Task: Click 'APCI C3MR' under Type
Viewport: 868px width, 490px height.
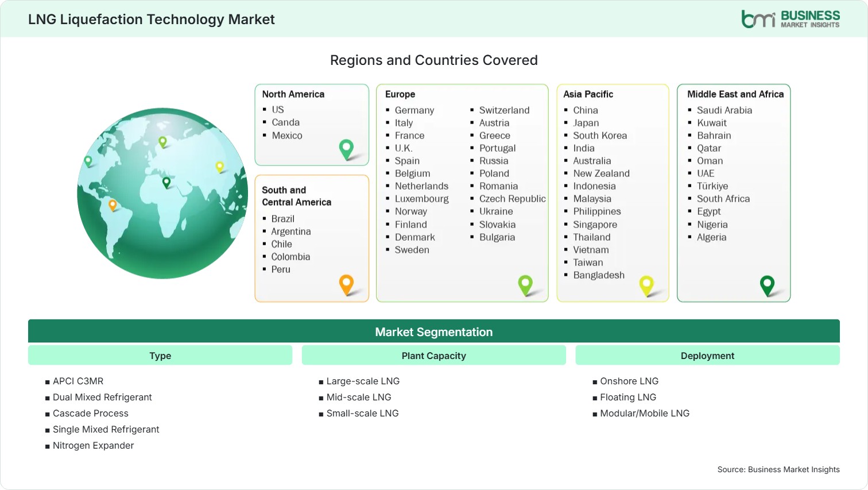Action: (x=78, y=381)
